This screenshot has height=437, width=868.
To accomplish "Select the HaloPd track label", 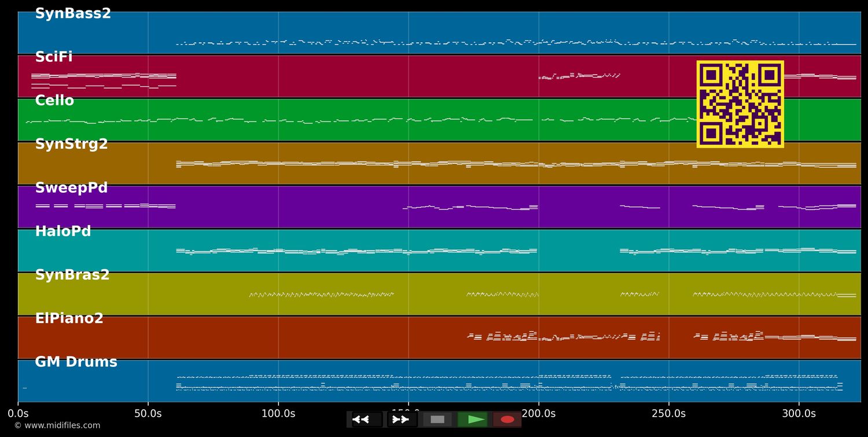I will [63, 232].
